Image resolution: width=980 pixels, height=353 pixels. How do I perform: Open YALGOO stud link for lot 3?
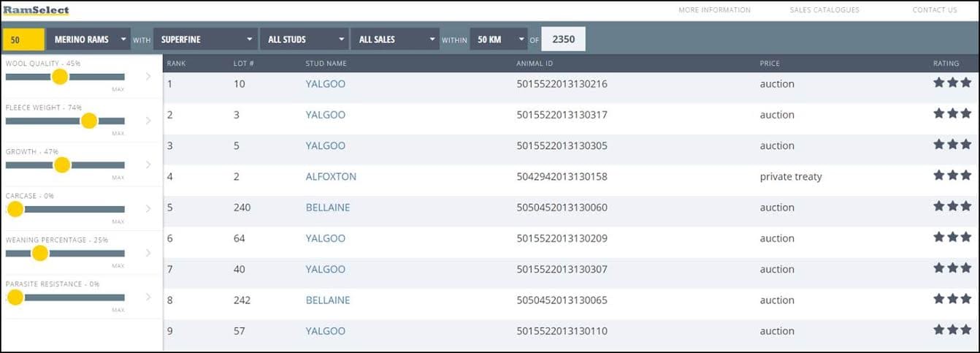pyautogui.click(x=326, y=115)
